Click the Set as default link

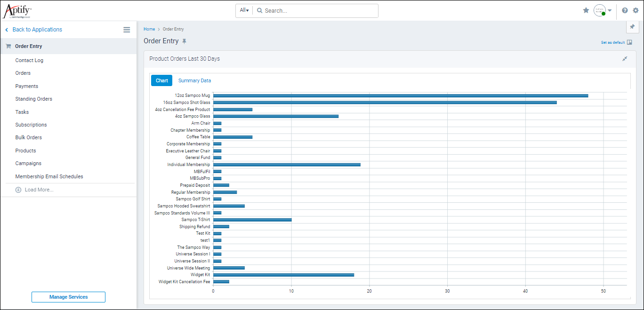pos(613,42)
